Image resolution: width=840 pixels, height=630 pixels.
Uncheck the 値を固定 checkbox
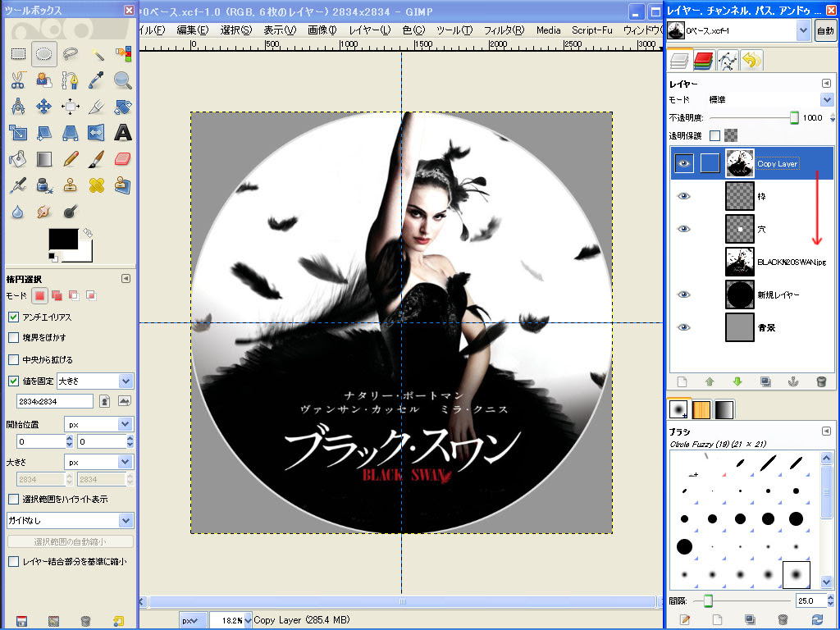pos(14,381)
